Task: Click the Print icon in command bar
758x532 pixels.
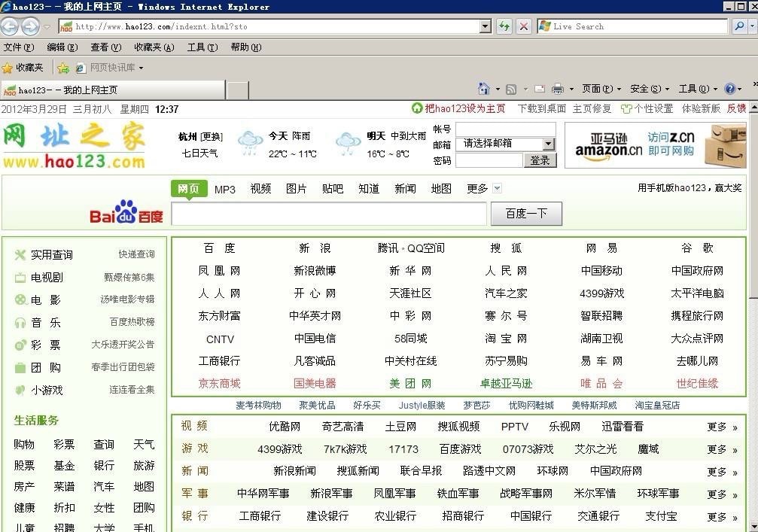Action: [x=557, y=89]
